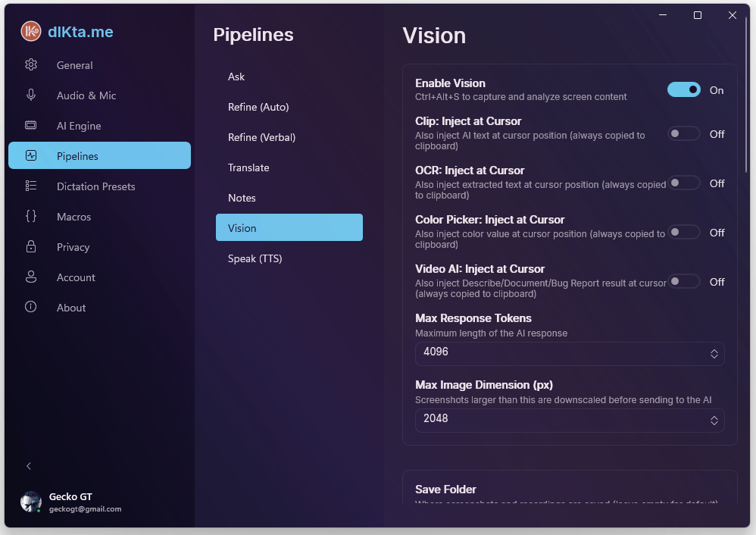
Task: Enable Clip: Inject at Cursor toggle
Action: [683, 134]
